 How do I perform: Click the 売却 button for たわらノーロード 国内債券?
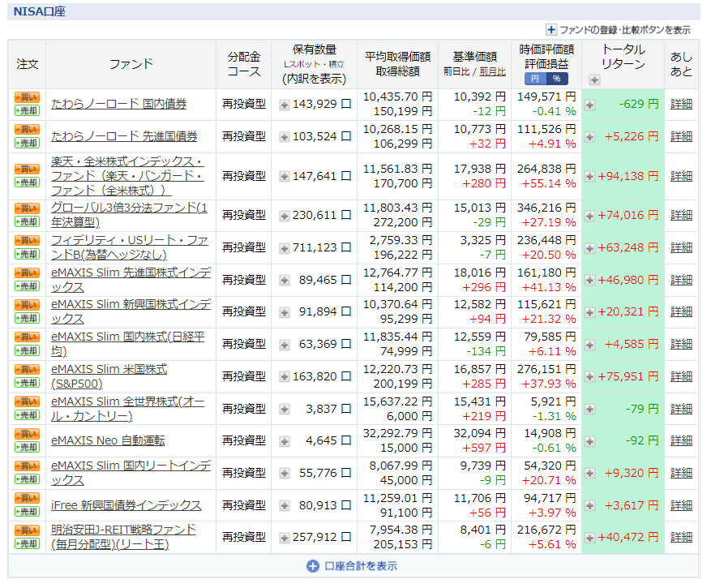point(28,110)
